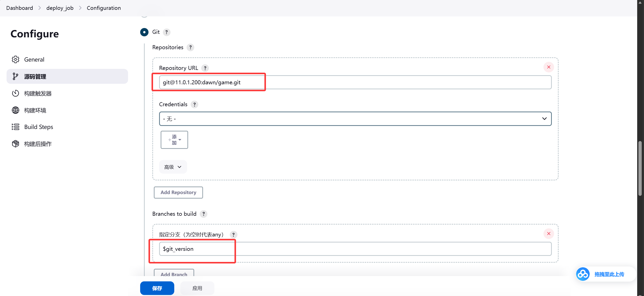Open the General section in sidebar
Screen dimensions: 644x296
pyautogui.click(x=67, y=60)
